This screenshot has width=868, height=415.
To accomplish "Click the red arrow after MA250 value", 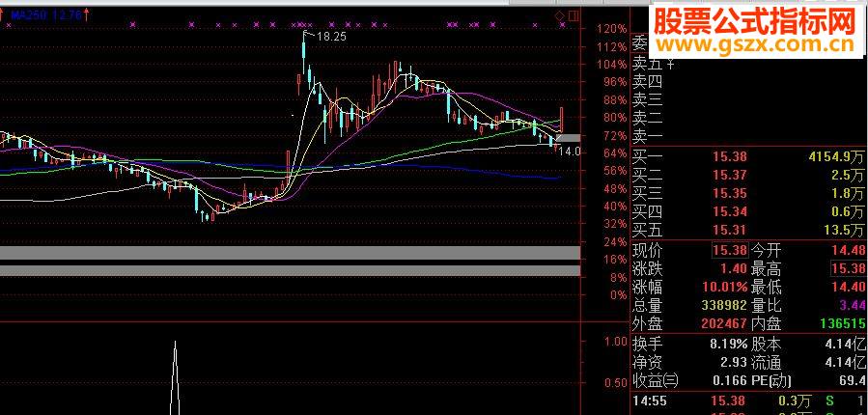I will (87, 14).
